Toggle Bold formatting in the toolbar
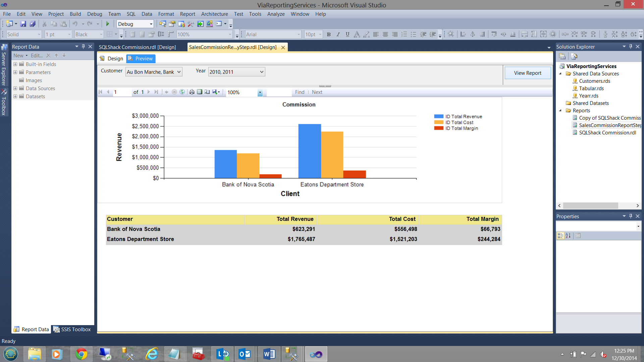Screen dimensions: 644x362 point(329,34)
